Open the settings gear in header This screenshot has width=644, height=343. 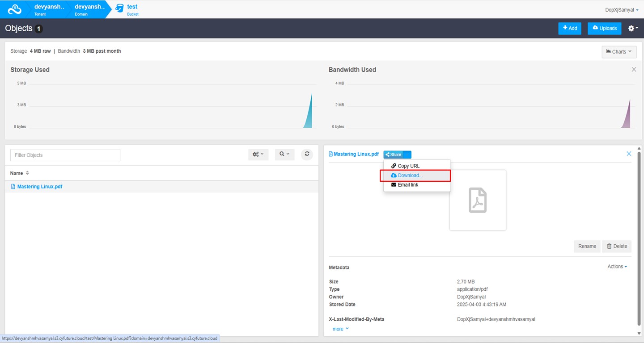[x=633, y=28]
